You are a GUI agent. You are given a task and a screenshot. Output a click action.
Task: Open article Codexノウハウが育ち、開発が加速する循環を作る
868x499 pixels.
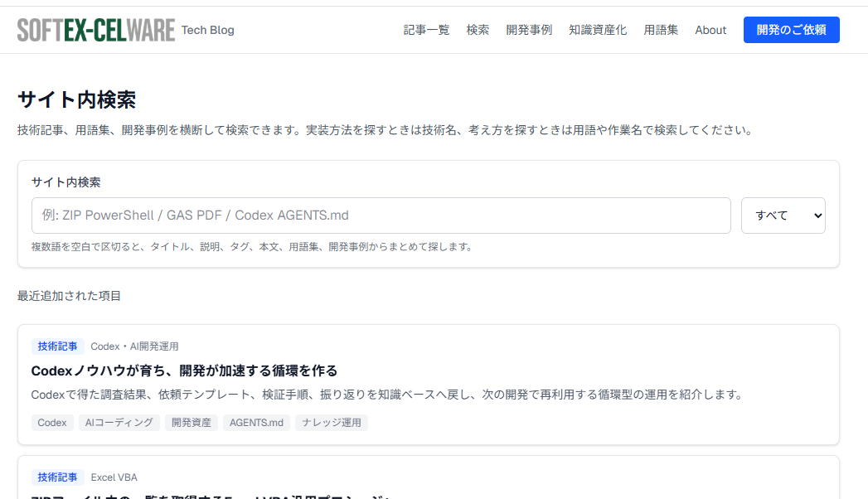tap(184, 371)
